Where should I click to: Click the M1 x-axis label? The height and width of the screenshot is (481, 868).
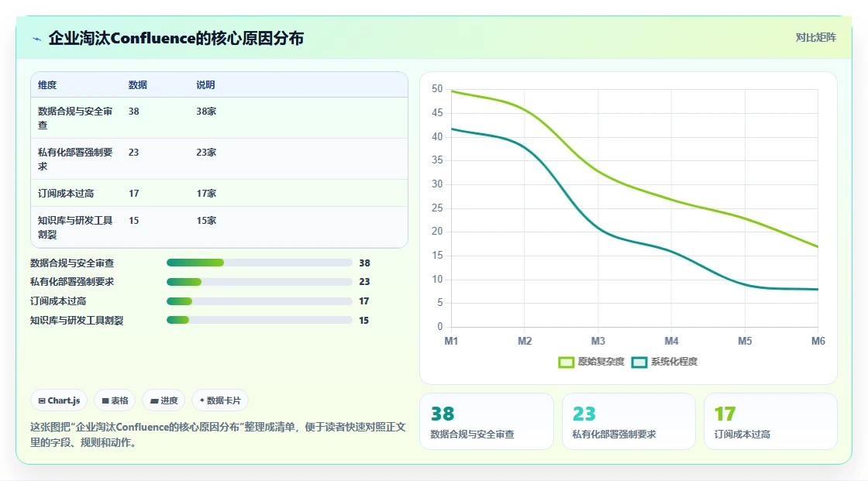(451, 341)
